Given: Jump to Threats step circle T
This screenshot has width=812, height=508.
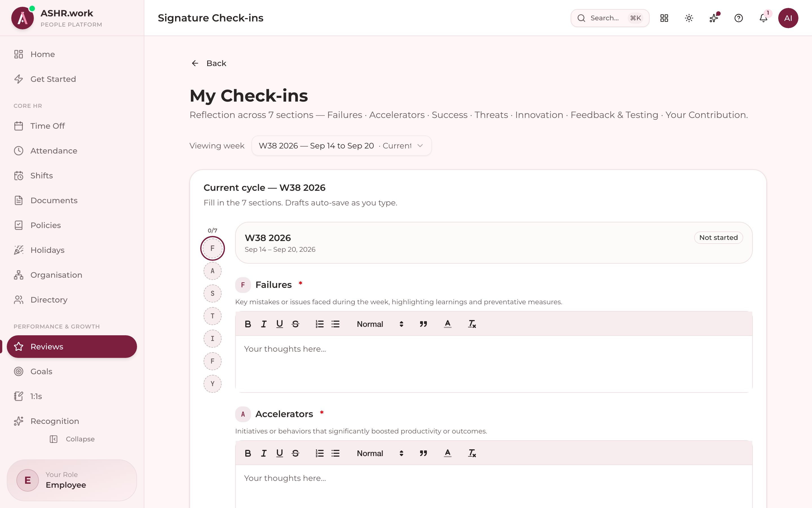Looking at the screenshot, I should (x=212, y=316).
